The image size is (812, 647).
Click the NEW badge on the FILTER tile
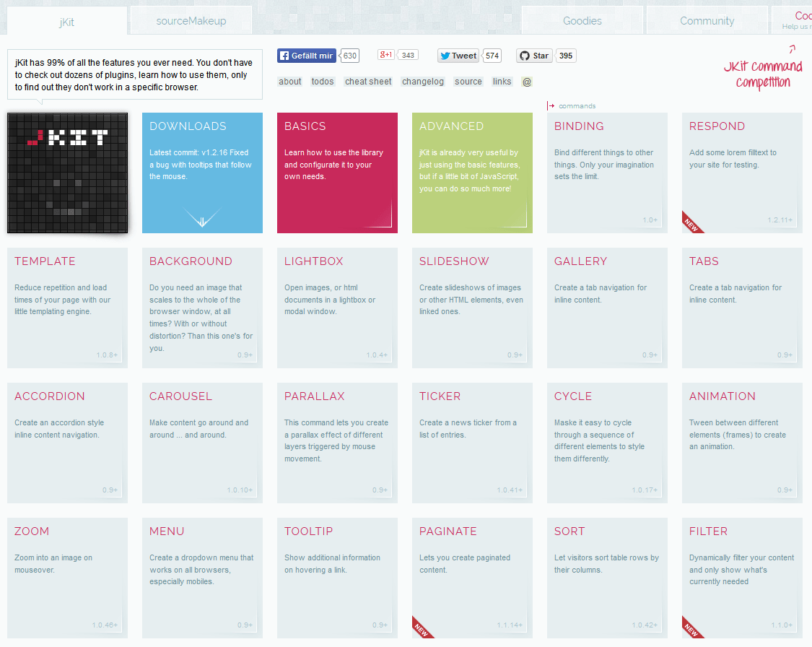tap(693, 628)
